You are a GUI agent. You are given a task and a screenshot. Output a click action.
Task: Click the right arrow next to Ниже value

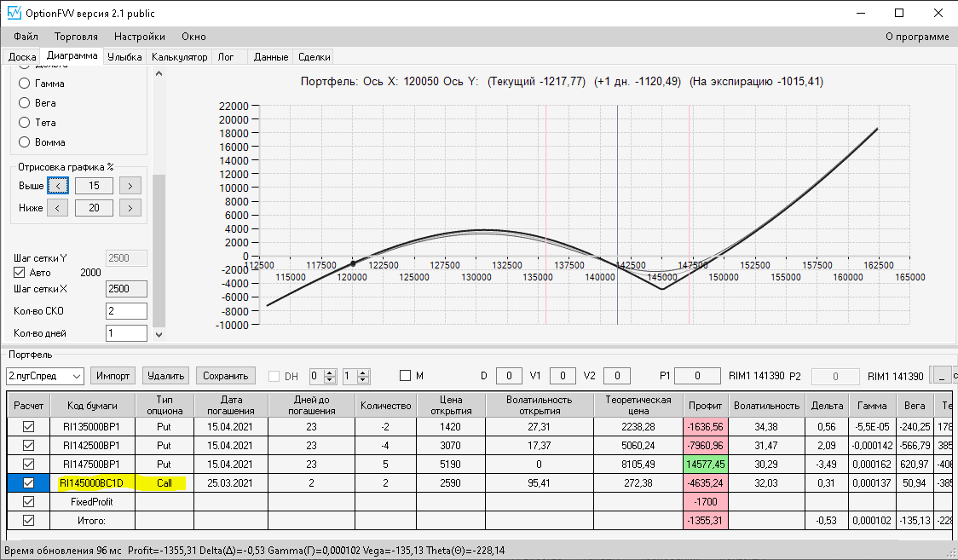[130, 208]
